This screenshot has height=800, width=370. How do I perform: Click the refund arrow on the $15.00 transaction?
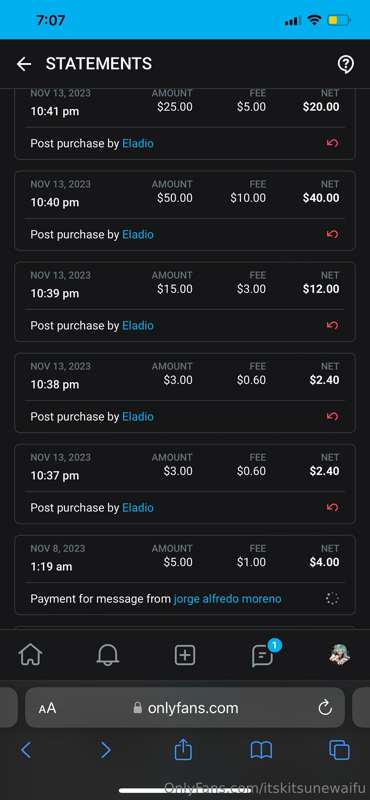point(332,325)
